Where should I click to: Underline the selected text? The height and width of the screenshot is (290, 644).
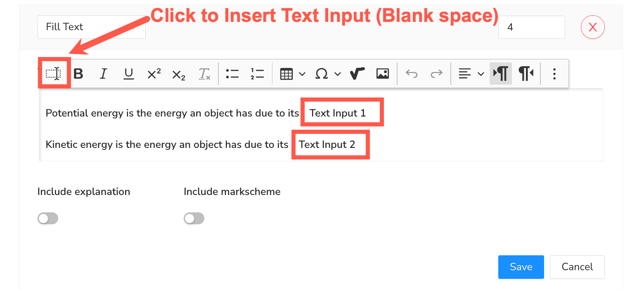coord(129,74)
